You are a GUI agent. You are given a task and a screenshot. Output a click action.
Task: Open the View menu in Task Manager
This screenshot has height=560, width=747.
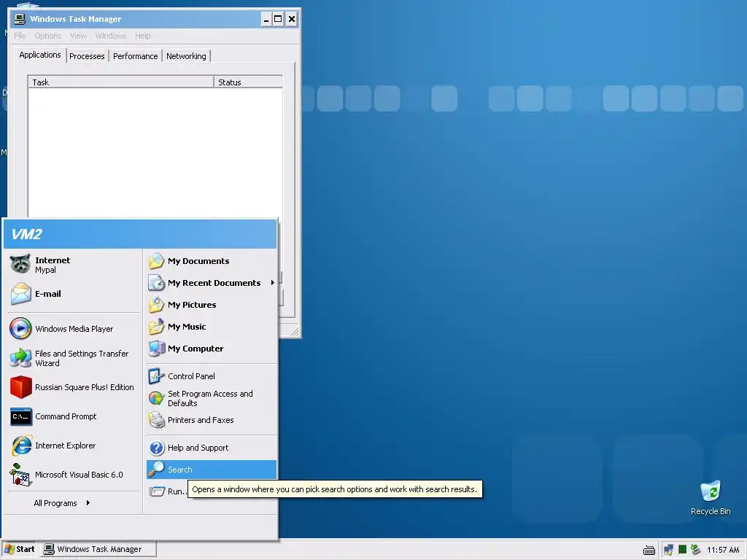coord(78,36)
